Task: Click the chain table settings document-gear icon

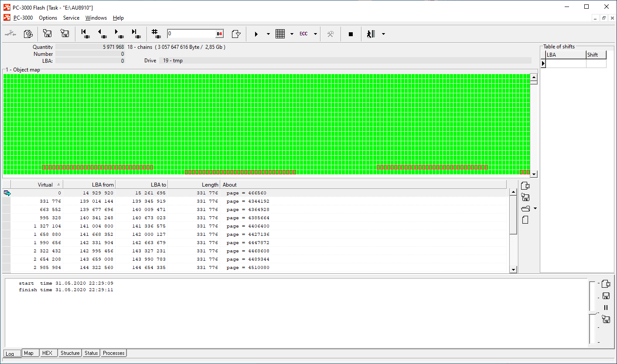Action: click(525, 186)
